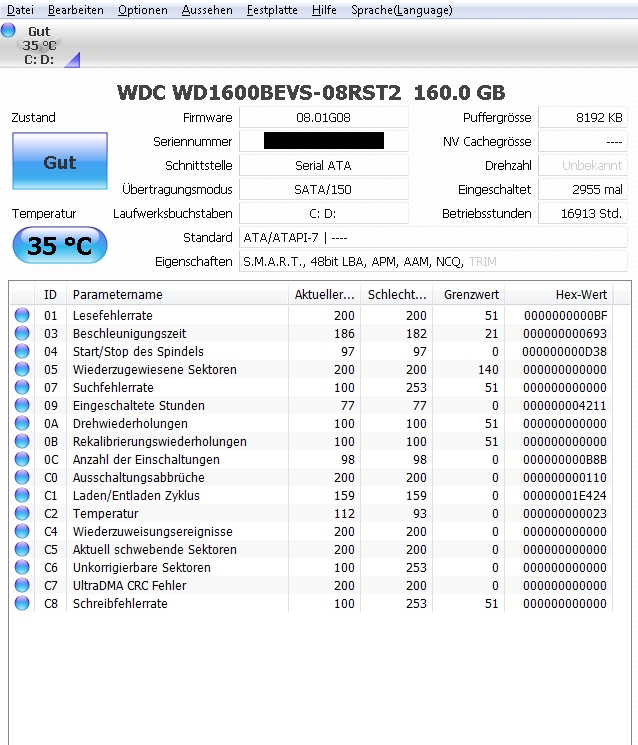Click the Puffergrösse value 8192 KB
The height and width of the screenshot is (745, 638).
coord(582,117)
